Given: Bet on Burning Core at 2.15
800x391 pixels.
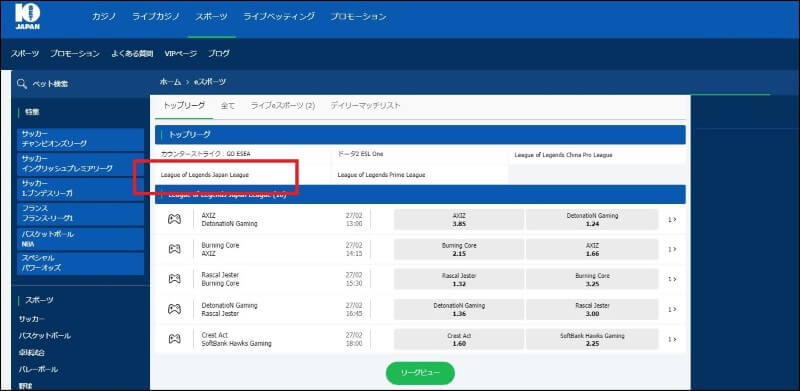Looking at the screenshot, I should point(459,249).
